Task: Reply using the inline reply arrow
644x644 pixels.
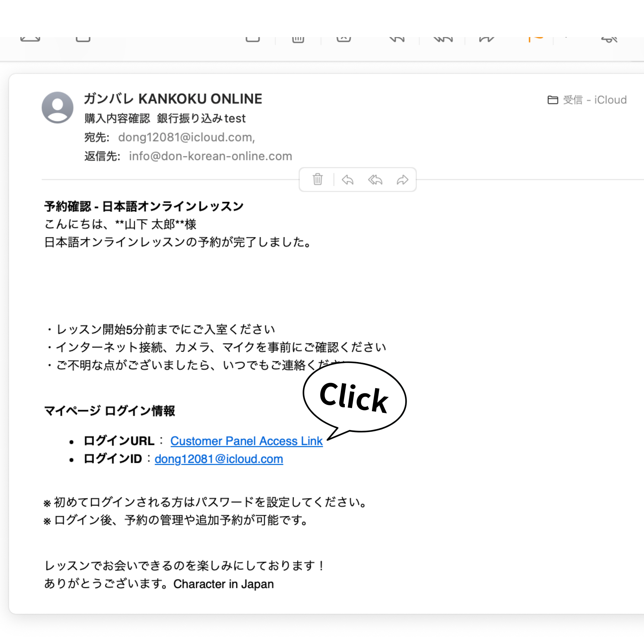Action: point(348,180)
